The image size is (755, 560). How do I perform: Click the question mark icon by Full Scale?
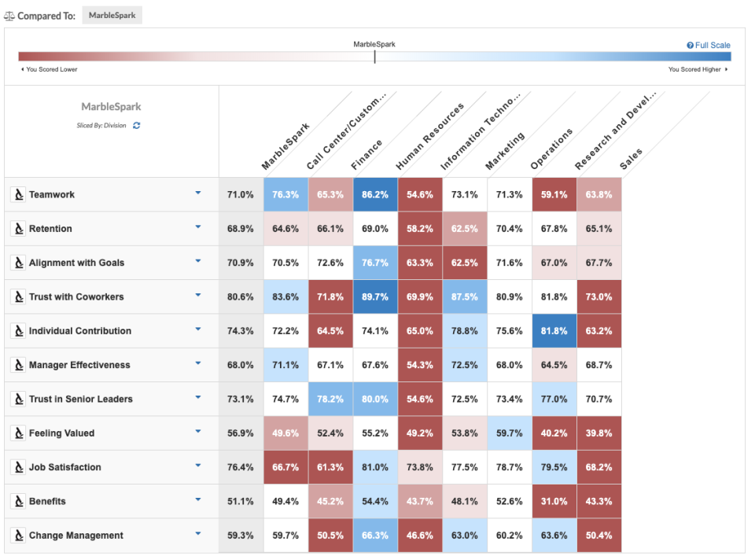click(x=690, y=46)
